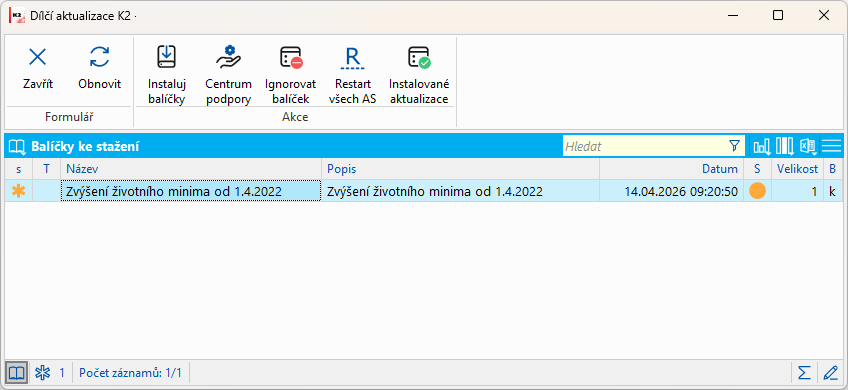Viewport: 848px width, 390px height.
Task: Click the Počet záznamů: 1/1 status text
Action: pyautogui.click(x=130, y=373)
